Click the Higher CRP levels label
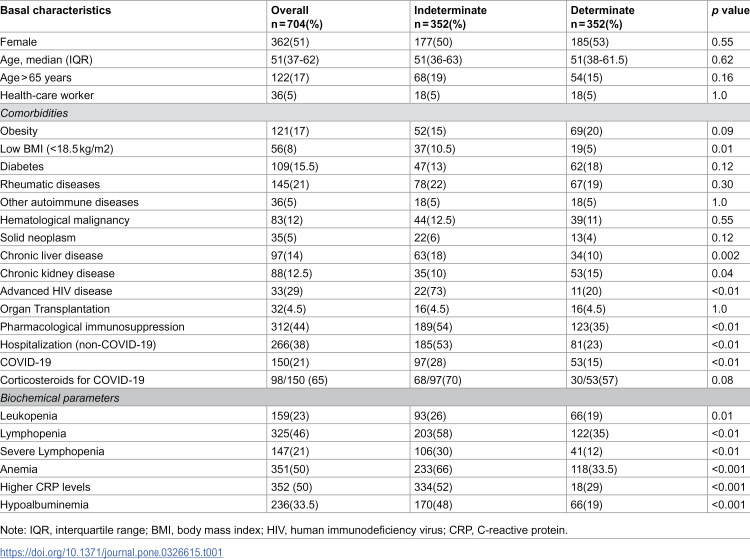The image size is (750, 559). click(x=45, y=487)
